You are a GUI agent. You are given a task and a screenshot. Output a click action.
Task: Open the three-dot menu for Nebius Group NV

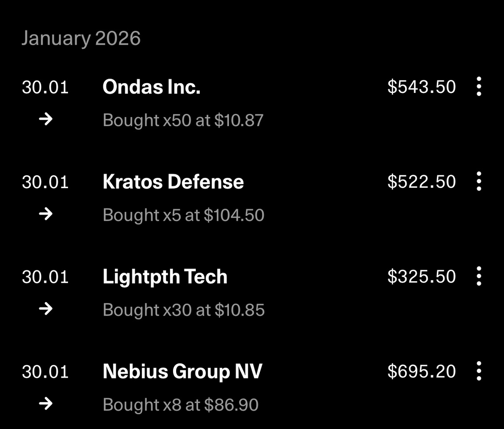click(479, 371)
